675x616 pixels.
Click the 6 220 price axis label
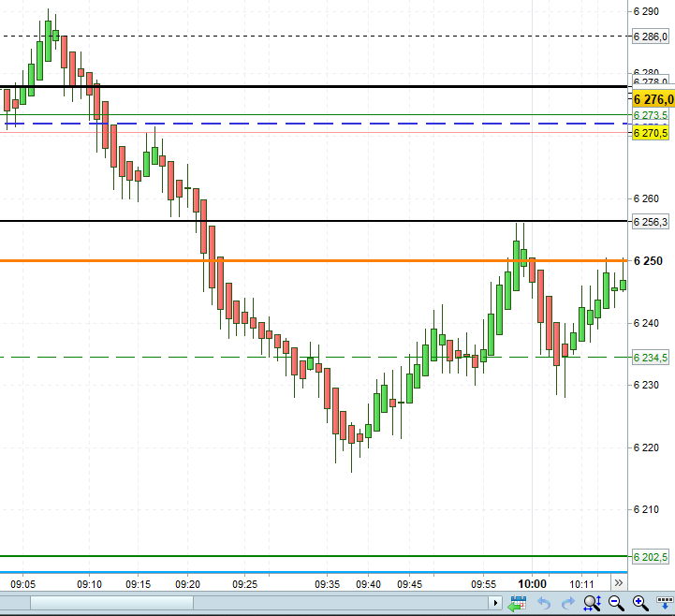point(646,447)
